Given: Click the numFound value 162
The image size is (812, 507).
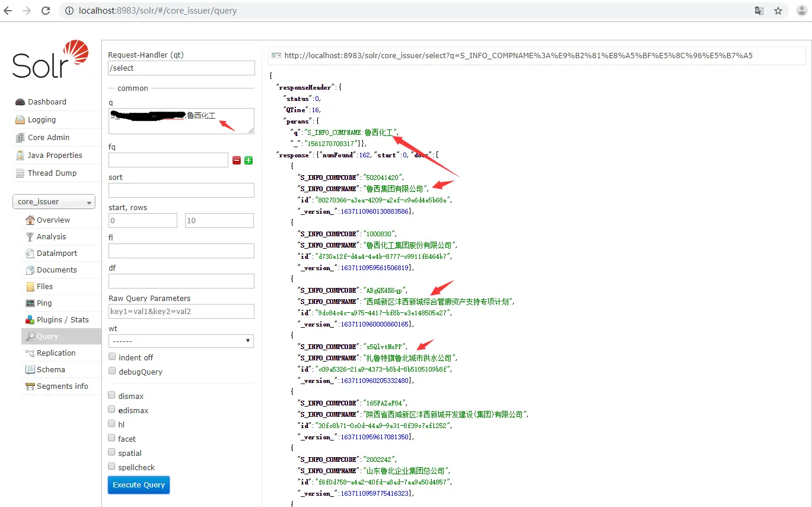Looking at the screenshot, I should click(365, 155).
